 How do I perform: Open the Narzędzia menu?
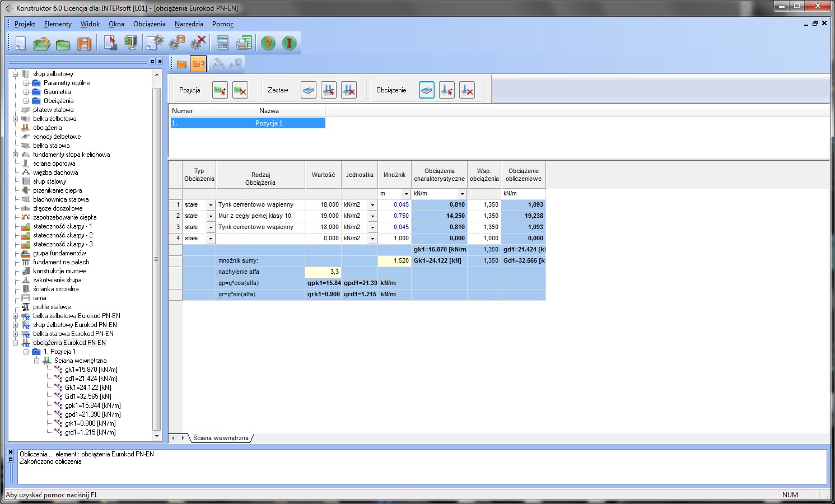click(189, 24)
